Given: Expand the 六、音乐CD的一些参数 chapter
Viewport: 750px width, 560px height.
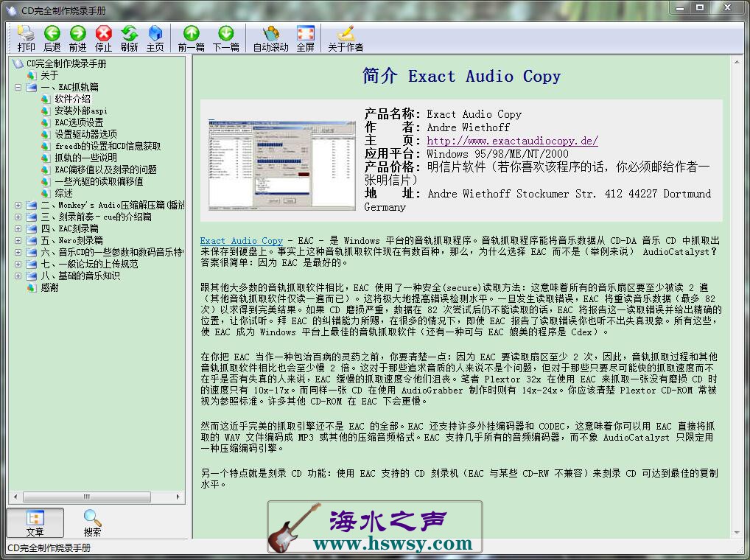Looking at the screenshot, I should 18,252.
